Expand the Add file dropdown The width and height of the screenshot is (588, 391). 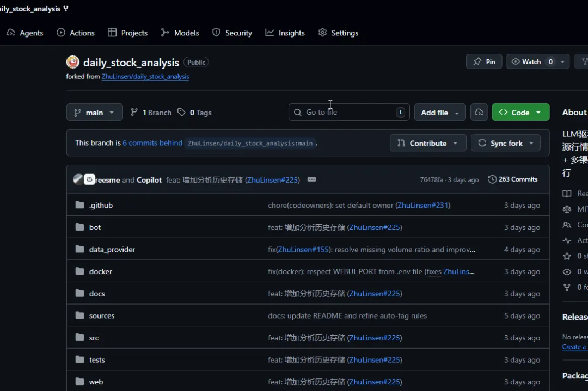(x=440, y=113)
